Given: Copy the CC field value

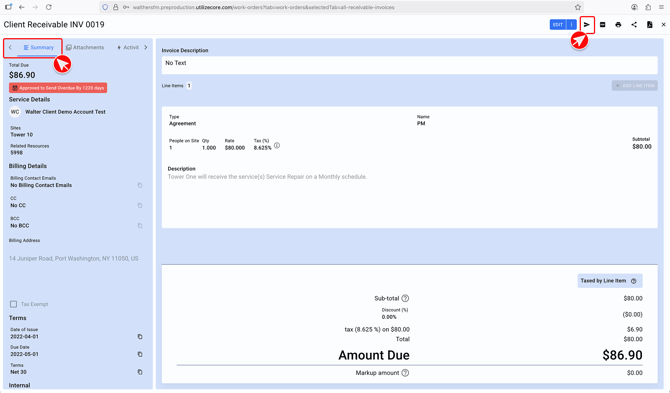Looking at the screenshot, I should pyautogui.click(x=140, y=205).
